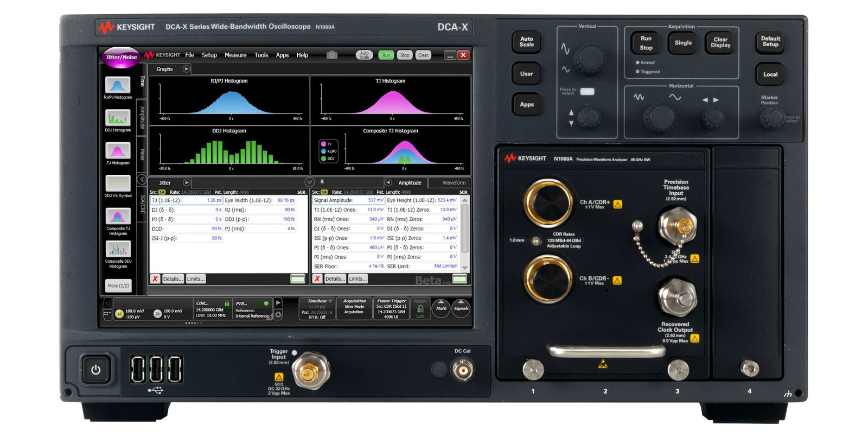Click the camera screenshot icon
This screenshot has height=437, width=868.
(332, 55)
